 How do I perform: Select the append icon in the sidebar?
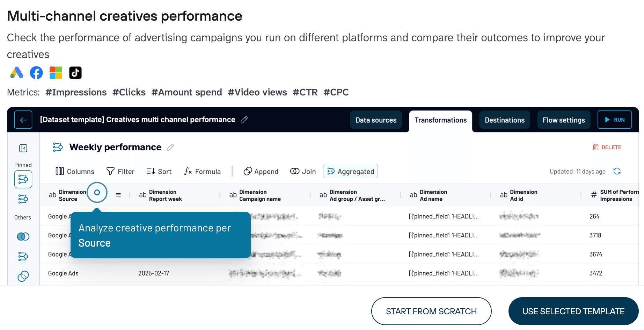tap(23, 277)
